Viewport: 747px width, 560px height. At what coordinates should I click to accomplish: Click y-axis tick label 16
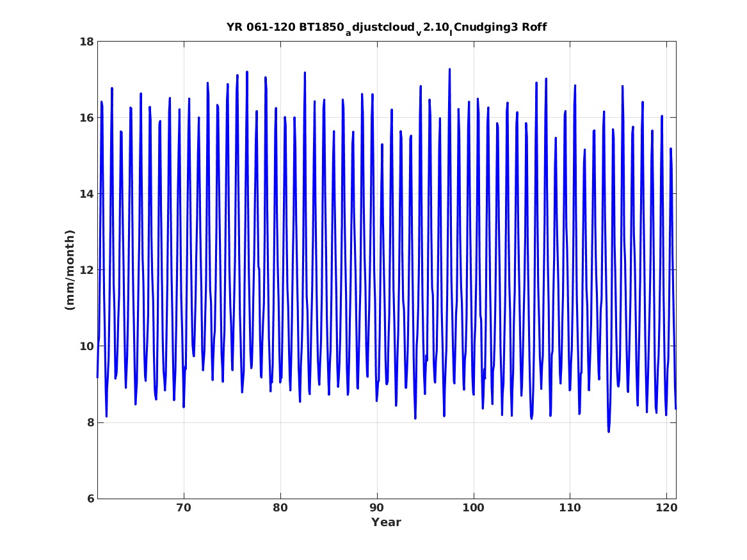click(x=86, y=118)
